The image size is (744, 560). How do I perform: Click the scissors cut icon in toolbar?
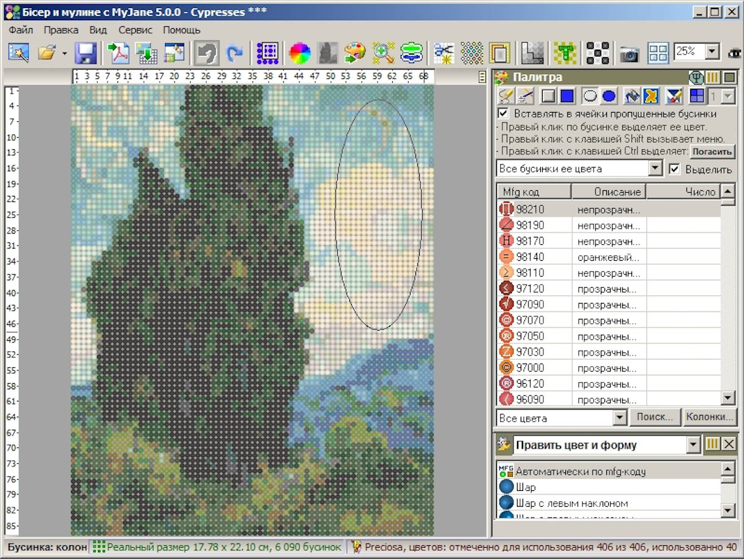click(x=444, y=53)
